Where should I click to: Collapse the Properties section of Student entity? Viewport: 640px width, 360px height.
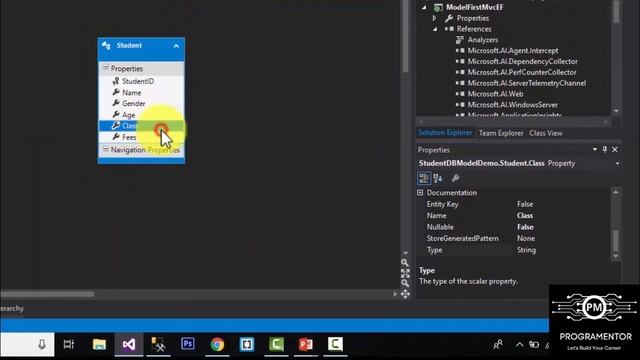pyautogui.click(x=106, y=67)
